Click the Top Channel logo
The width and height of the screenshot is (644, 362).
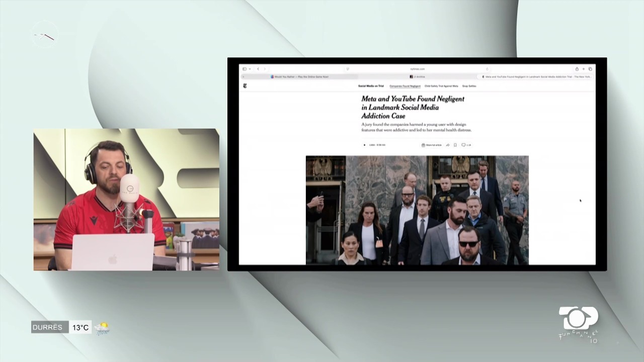(579, 325)
